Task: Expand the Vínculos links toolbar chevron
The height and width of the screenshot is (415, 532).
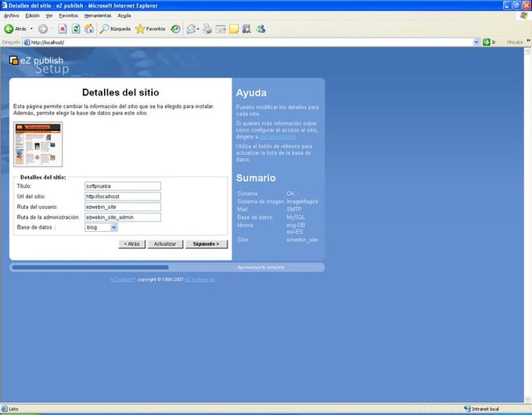Action: point(528,41)
